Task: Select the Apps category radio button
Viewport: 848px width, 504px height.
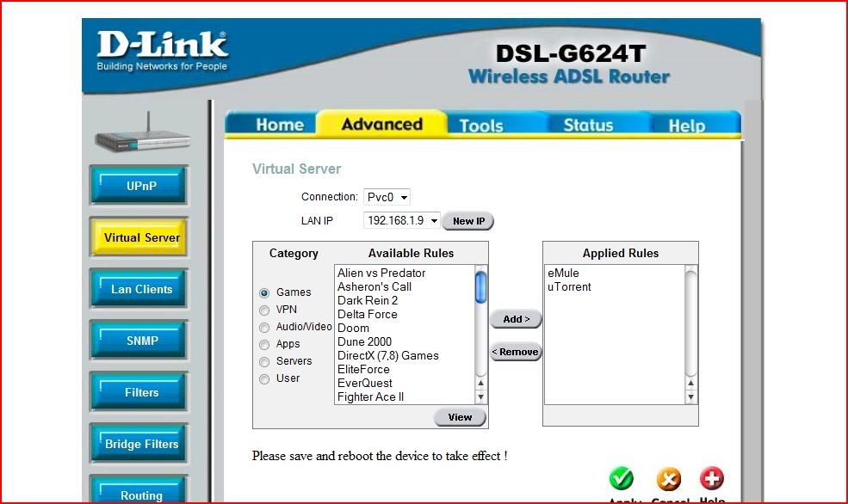Action: [264, 345]
